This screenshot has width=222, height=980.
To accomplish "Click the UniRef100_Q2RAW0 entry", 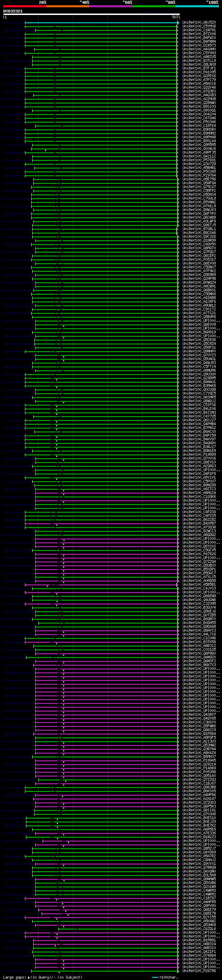I will (x=199, y=103).
